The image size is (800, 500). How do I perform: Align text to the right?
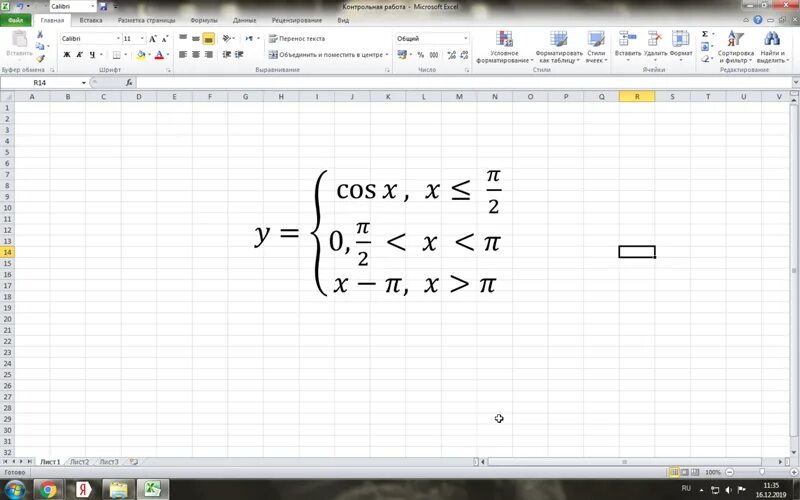209,55
